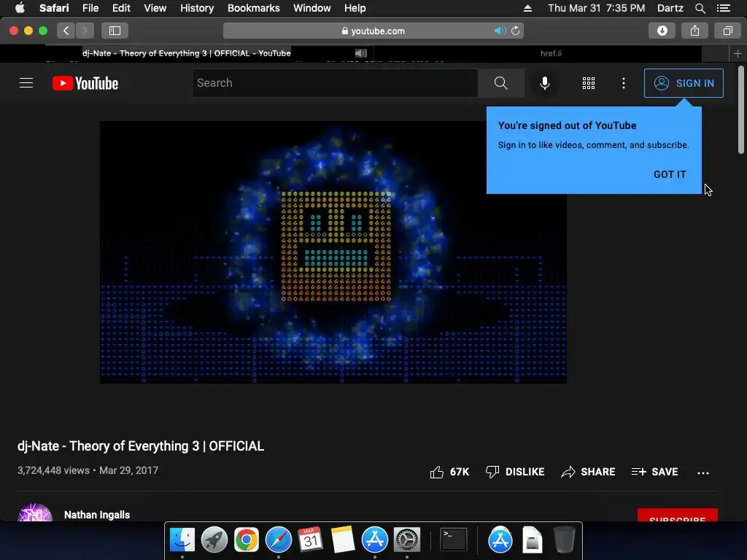Image resolution: width=747 pixels, height=560 pixels.
Task: Go back with Safari back arrow
Action: click(x=66, y=31)
